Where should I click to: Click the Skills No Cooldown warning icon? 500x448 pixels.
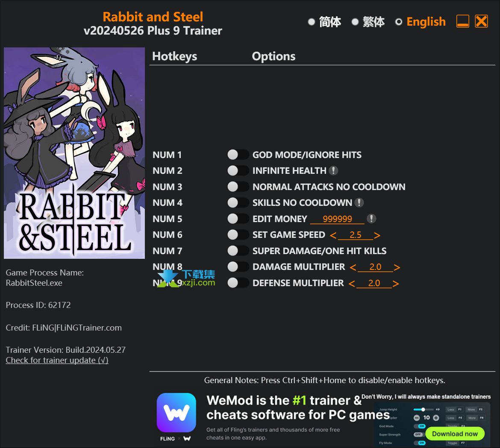coord(359,202)
